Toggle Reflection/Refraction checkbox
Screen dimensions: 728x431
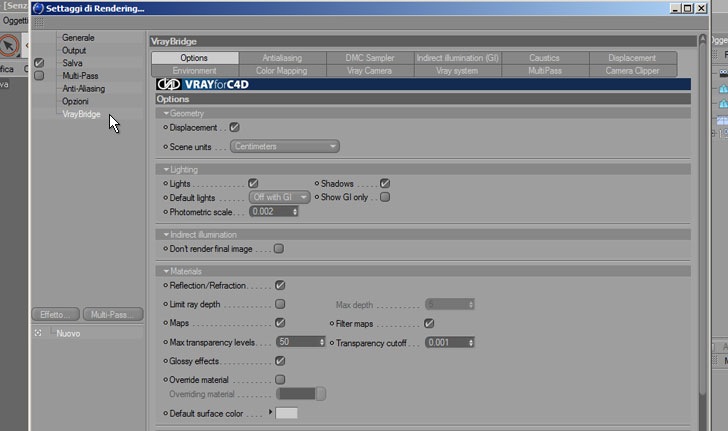tap(280, 285)
